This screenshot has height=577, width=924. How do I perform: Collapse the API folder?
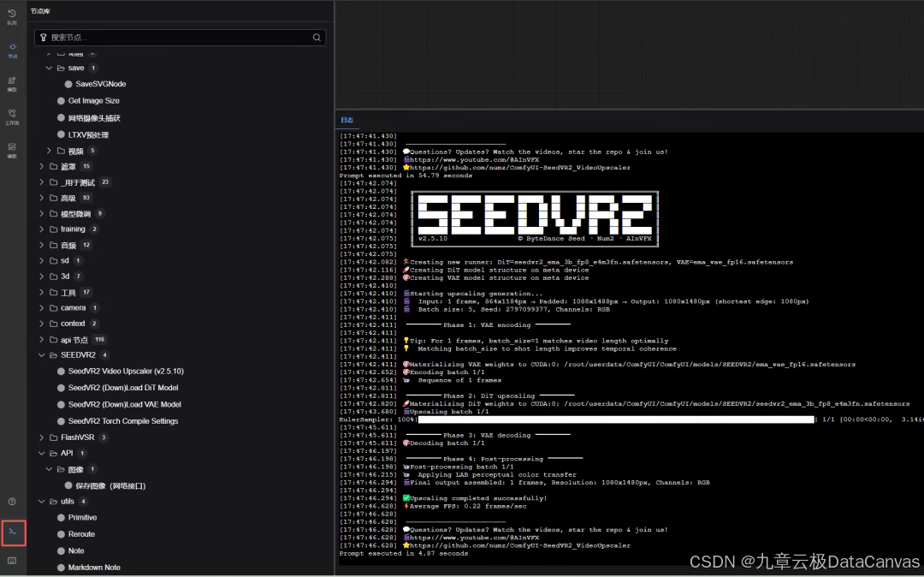(x=41, y=453)
